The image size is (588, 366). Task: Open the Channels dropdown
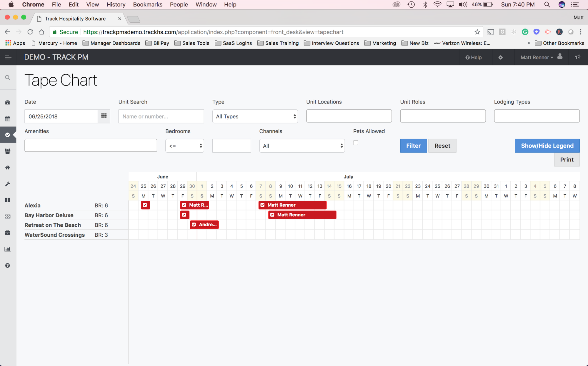point(302,146)
